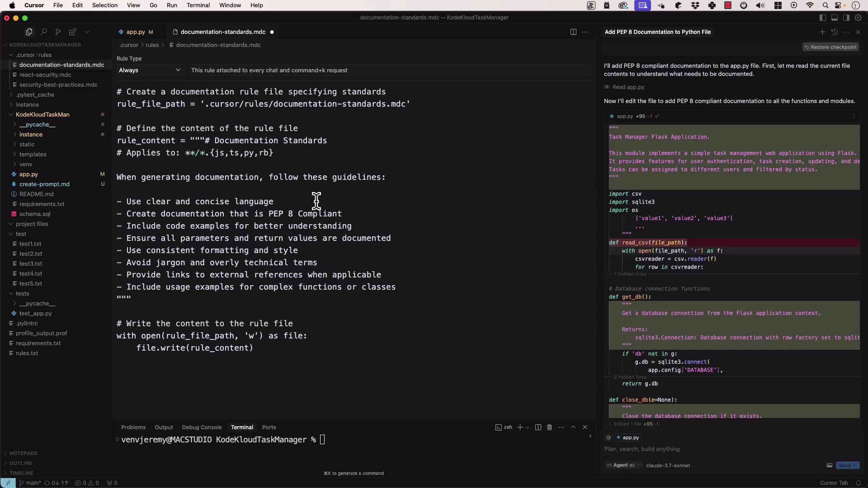Start a new chat with plus icon
This screenshot has height=488, width=868.
(x=822, y=32)
